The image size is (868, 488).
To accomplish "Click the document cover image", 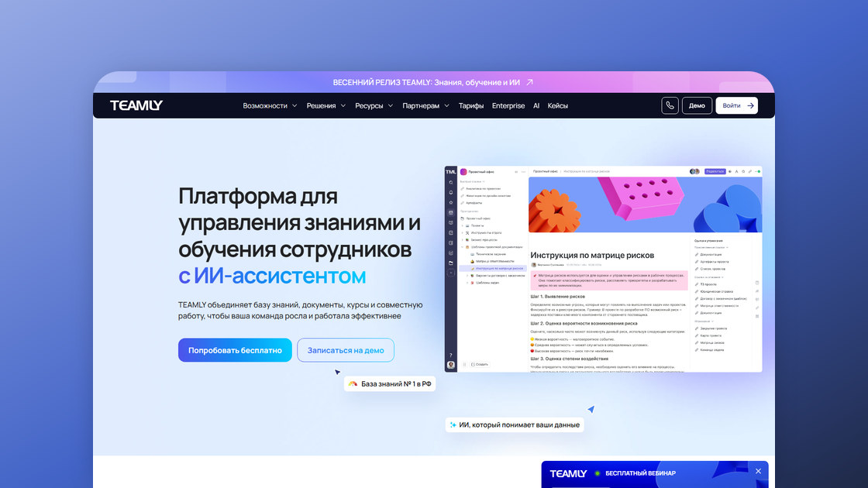I will click(646, 204).
